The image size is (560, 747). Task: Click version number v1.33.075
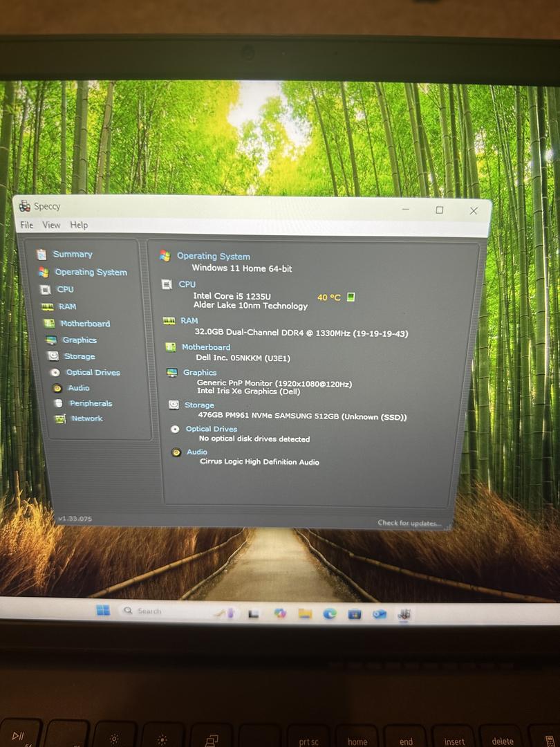point(75,518)
